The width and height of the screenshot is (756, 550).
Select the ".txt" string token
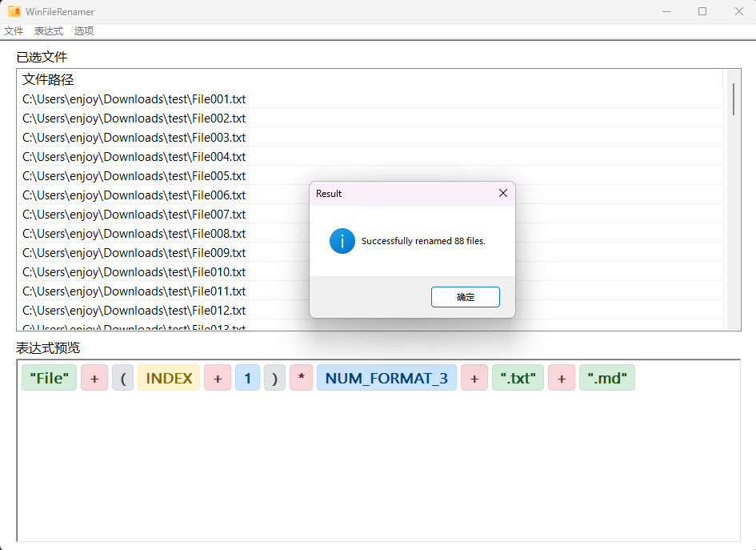518,378
